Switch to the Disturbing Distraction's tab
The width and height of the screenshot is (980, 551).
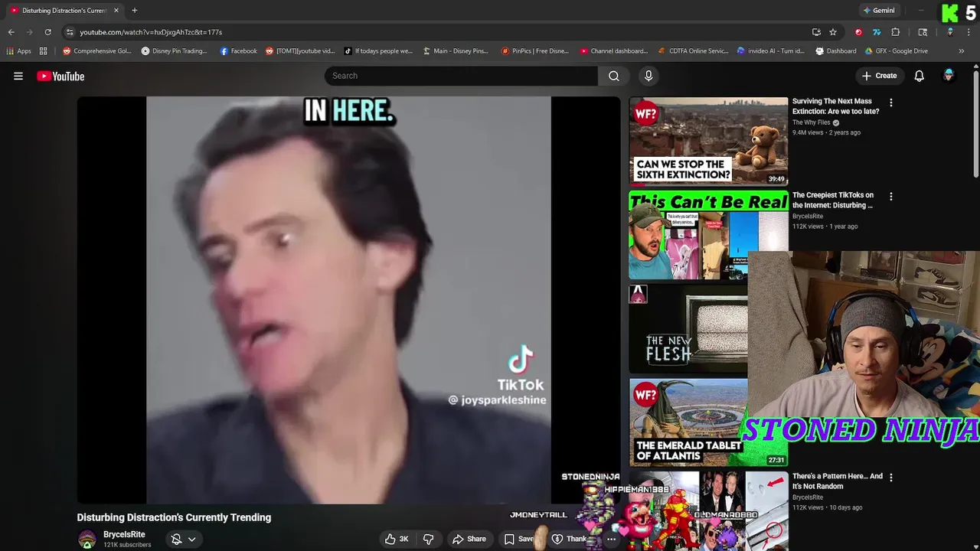point(64,11)
